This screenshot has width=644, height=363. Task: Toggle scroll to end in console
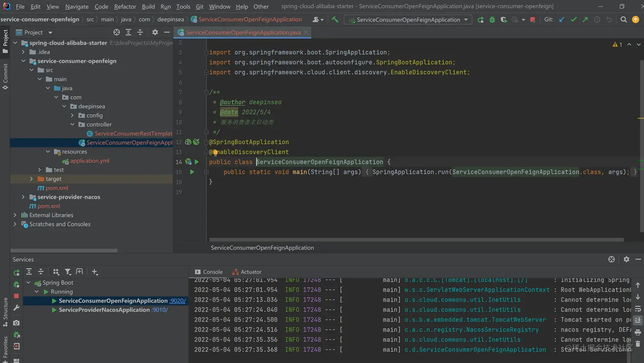click(638, 320)
